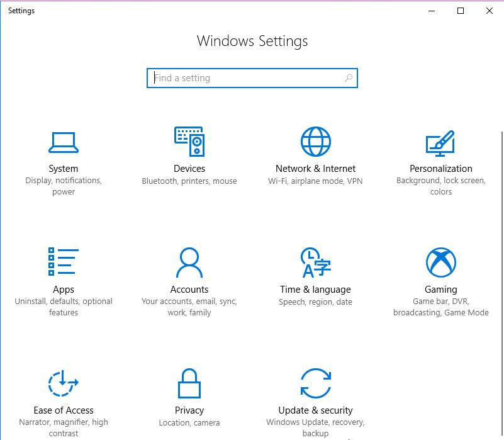Click the Network & Internet label
Screen dimensions: 504x440
pos(315,169)
